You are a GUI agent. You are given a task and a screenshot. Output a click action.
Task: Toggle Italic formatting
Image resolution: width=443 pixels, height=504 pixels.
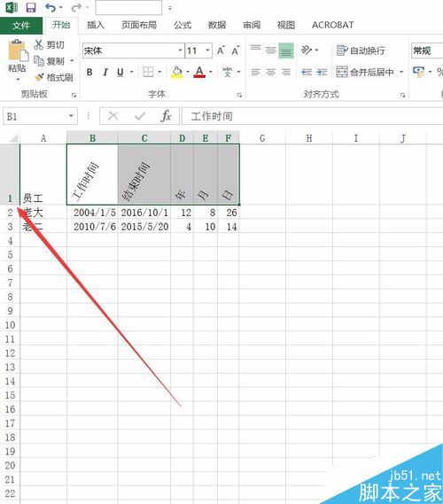(105, 73)
